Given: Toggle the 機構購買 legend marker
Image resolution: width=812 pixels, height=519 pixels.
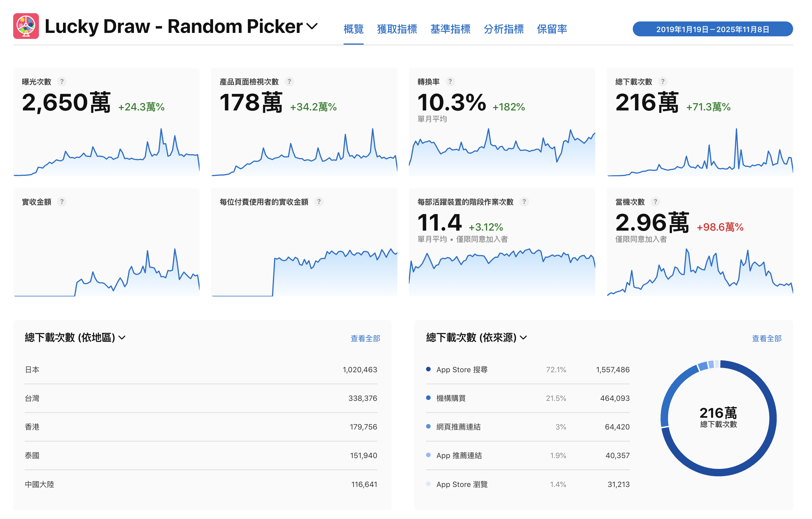Looking at the screenshot, I should (x=428, y=398).
